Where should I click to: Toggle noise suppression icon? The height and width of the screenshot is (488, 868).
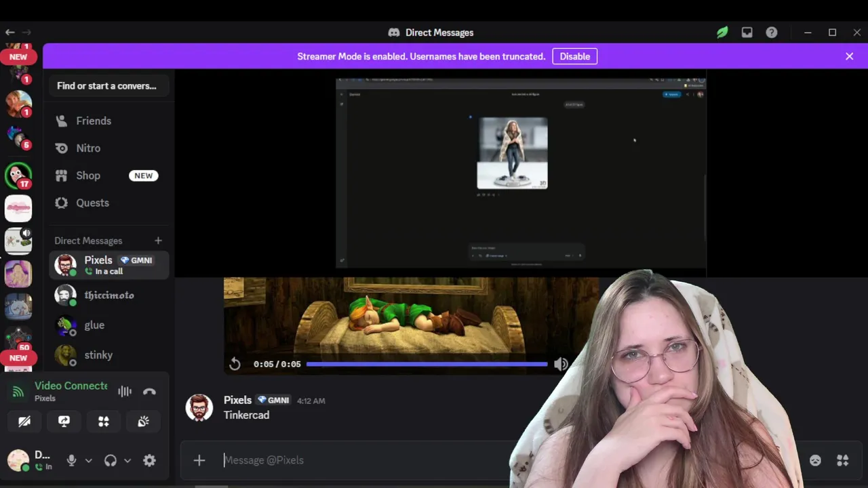(x=125, y=391)
